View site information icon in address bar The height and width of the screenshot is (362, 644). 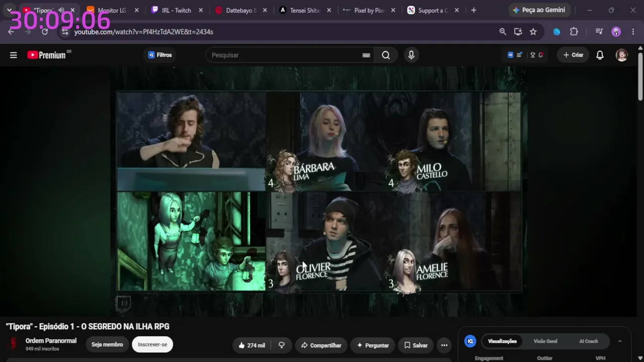coord(64,32)
